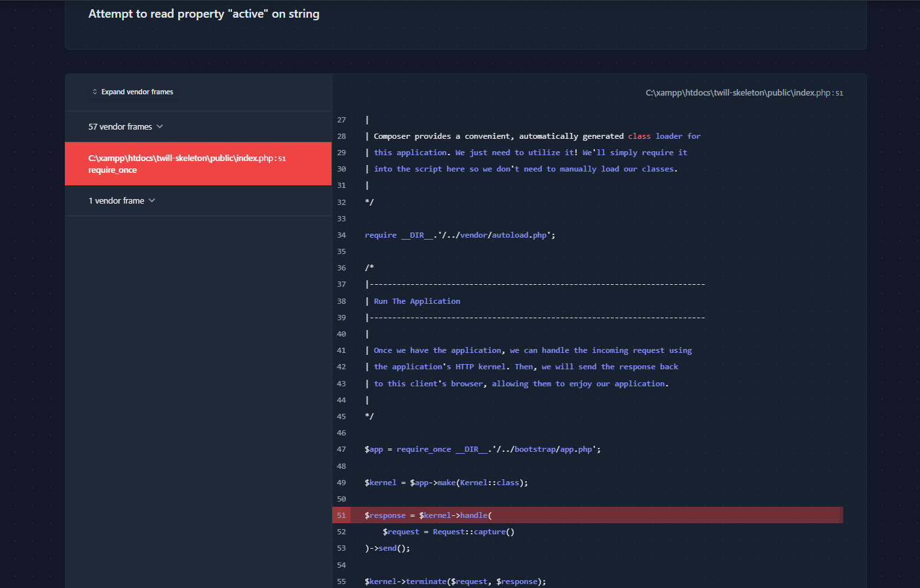Expand the 57 vendor frames group
Image resolution: width=920 pixels, height=588 pixels.
click(198, 126)
